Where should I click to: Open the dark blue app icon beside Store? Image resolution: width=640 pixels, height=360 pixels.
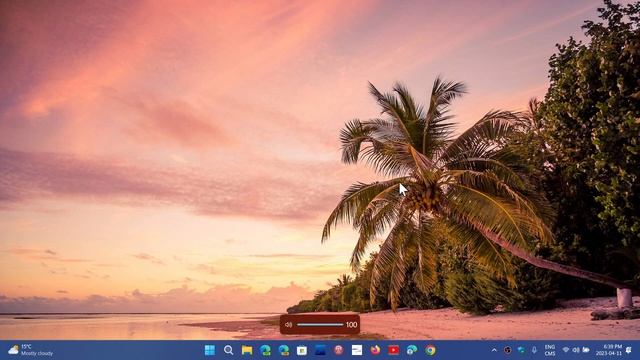(320, 350)
